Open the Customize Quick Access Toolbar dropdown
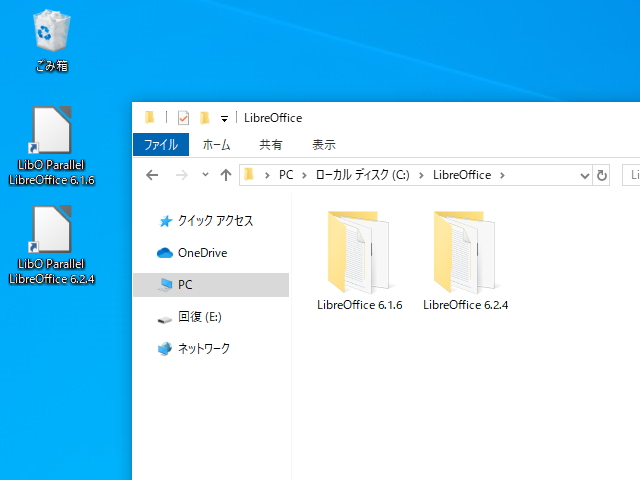The height and width of the screenshot is (480, 640). [224, 119]
